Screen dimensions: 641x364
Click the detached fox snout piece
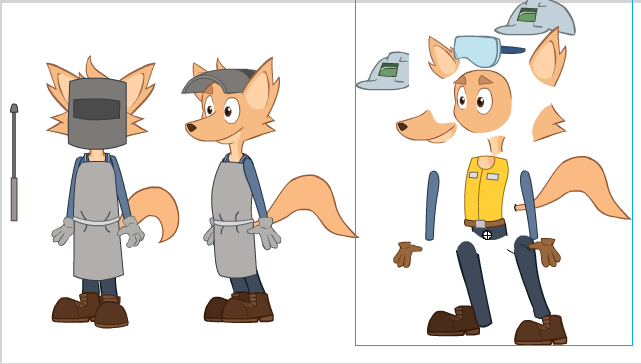pyautogui.click(x=426, y=127)
